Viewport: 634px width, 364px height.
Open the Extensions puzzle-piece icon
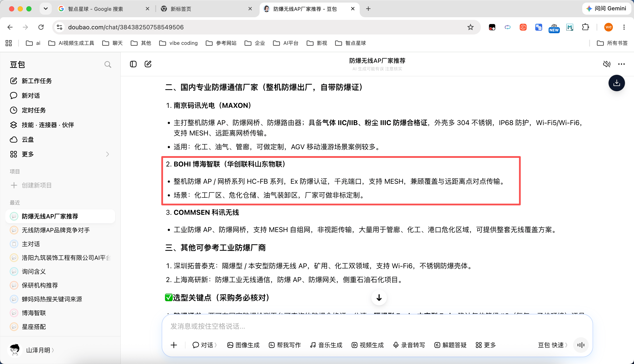tap(585, 27)
